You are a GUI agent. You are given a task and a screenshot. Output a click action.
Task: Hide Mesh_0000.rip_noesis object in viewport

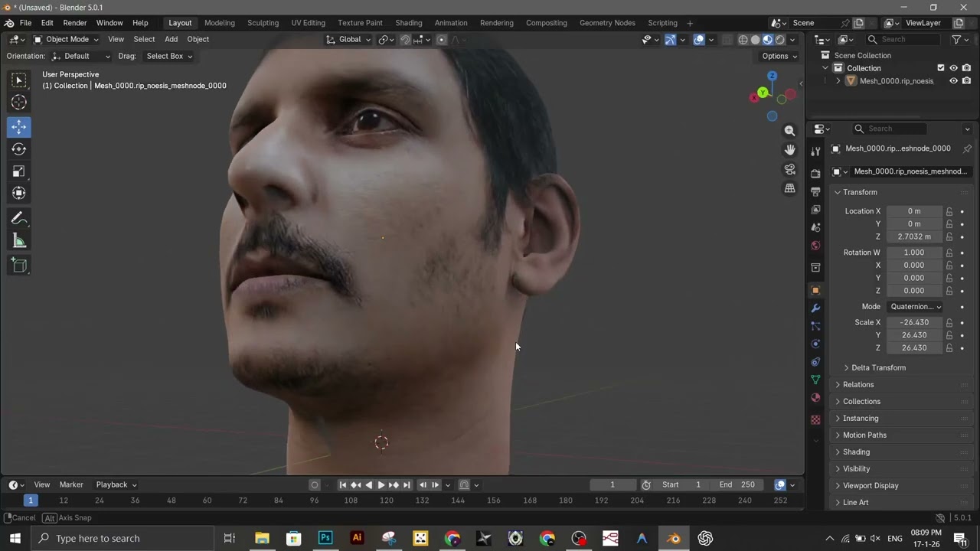point(953,81)
